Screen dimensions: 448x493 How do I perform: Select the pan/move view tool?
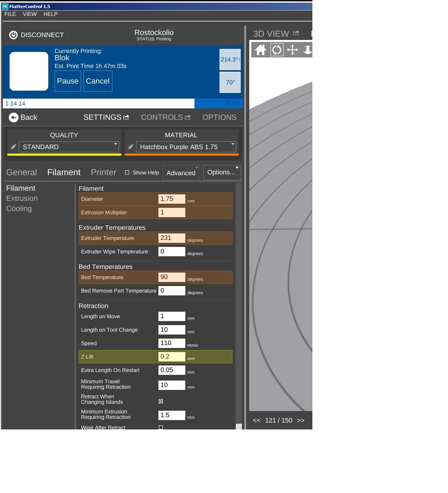point(292,50)
